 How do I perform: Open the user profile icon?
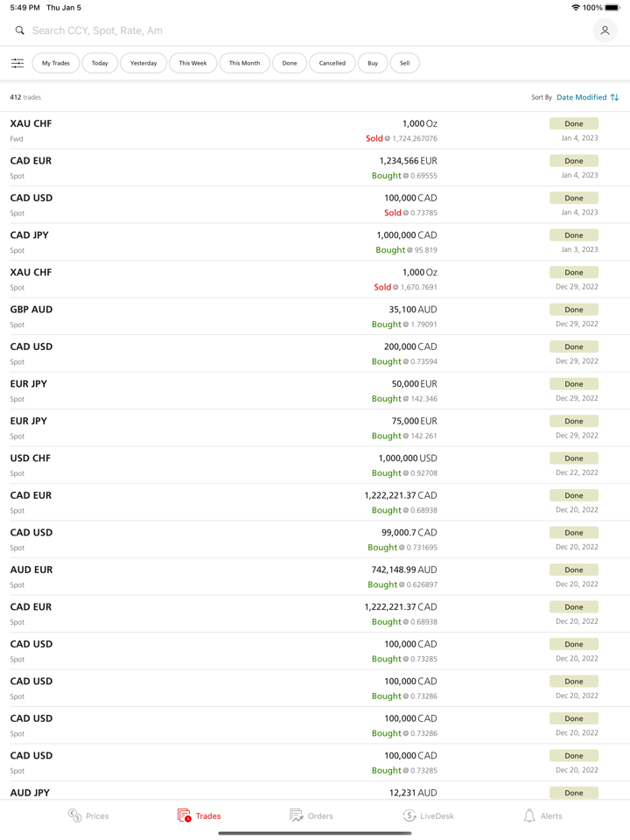605,30
